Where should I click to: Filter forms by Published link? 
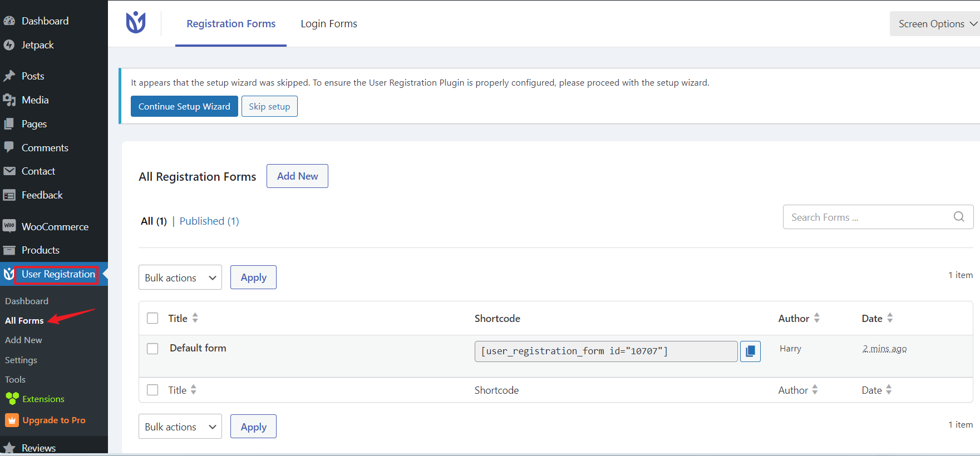pyautogui.click(x=209, y=221)
